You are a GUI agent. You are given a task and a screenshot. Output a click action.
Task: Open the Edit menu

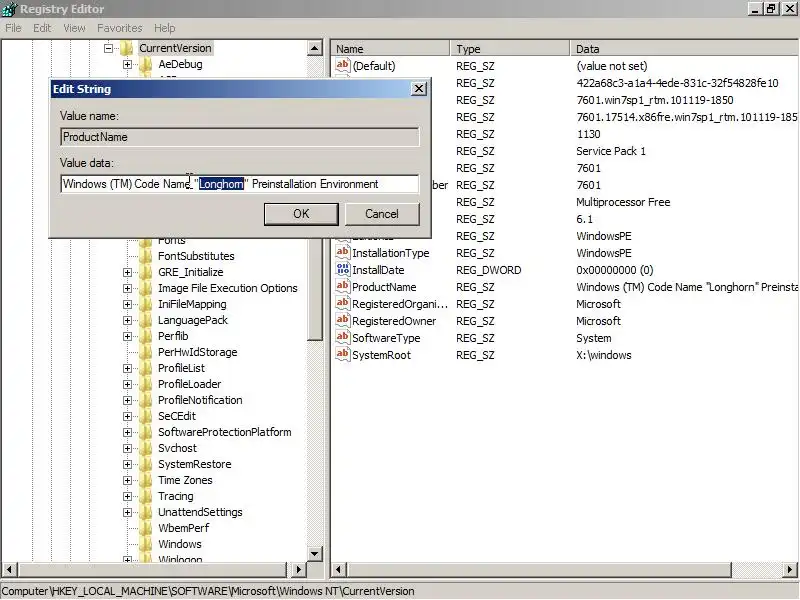[42, 28]
